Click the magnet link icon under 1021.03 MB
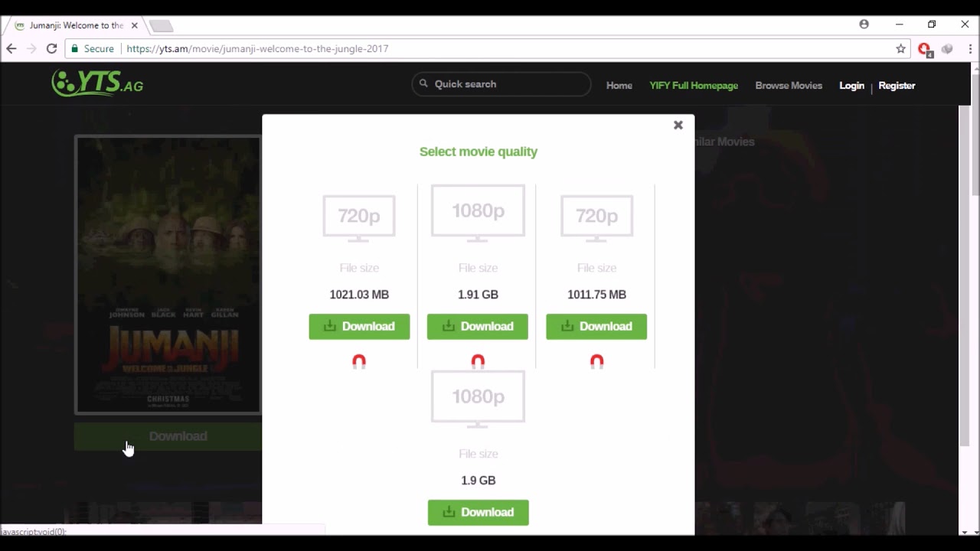The width and height of the screenshot is (980, 551). [359, 361]
